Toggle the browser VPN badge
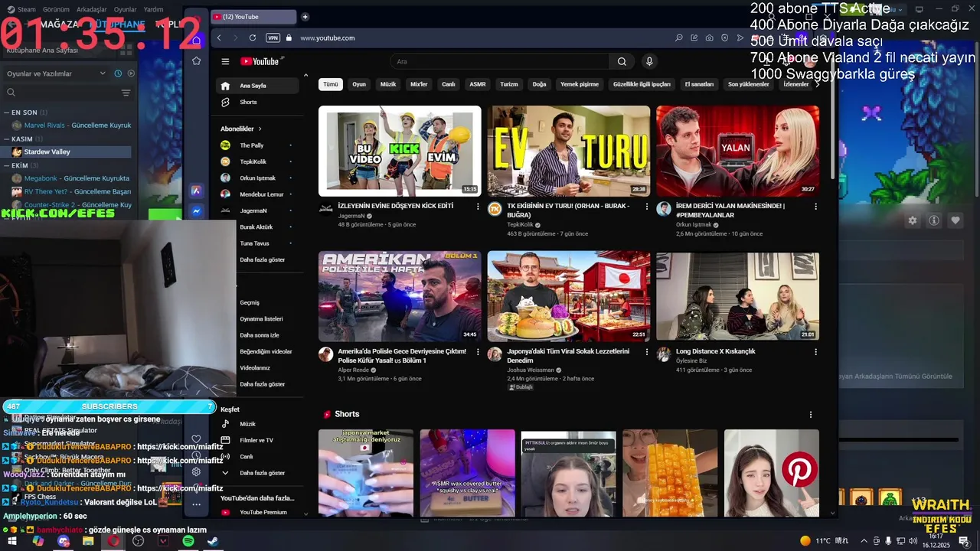The height and width of the screenshot is (551, 980). pos(273,37)
